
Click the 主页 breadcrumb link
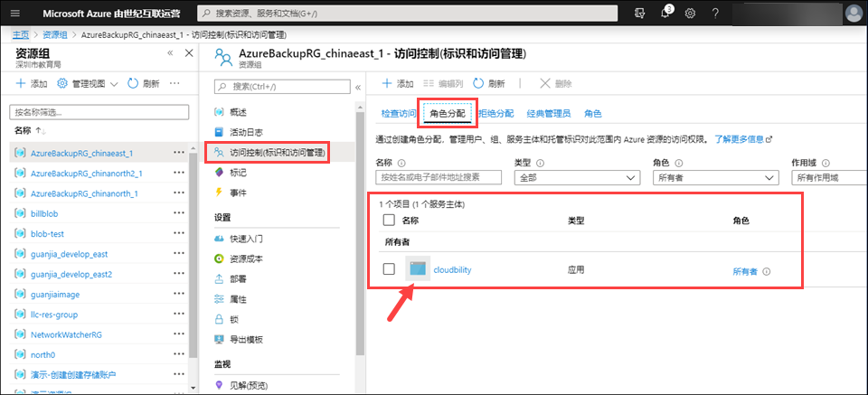(21, 34)
